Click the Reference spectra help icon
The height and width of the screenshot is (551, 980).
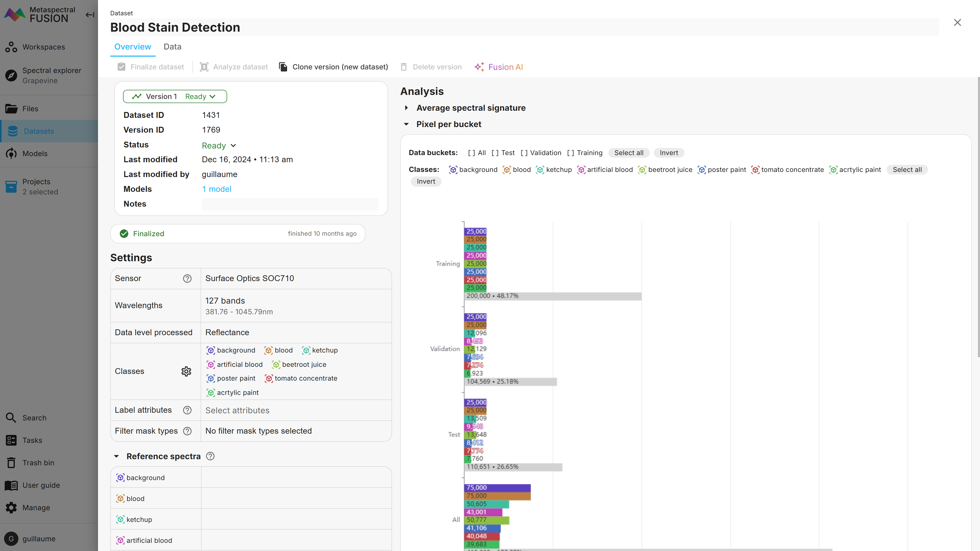coord(210,456)
